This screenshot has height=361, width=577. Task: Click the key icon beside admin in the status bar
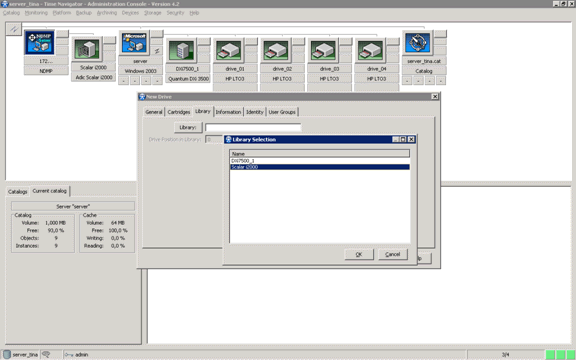pyautogui.click(x=69, y=355)
